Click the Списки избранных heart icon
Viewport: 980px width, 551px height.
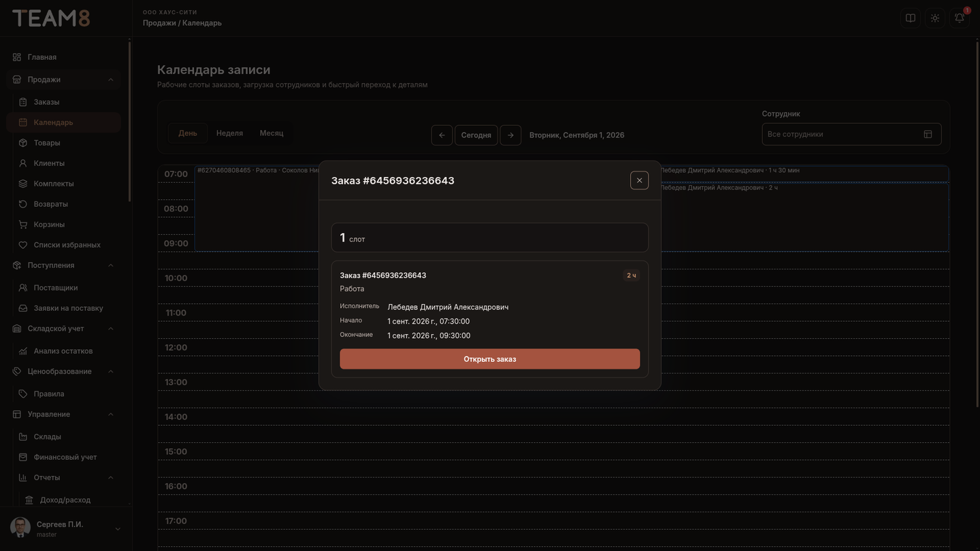(23, 245)
